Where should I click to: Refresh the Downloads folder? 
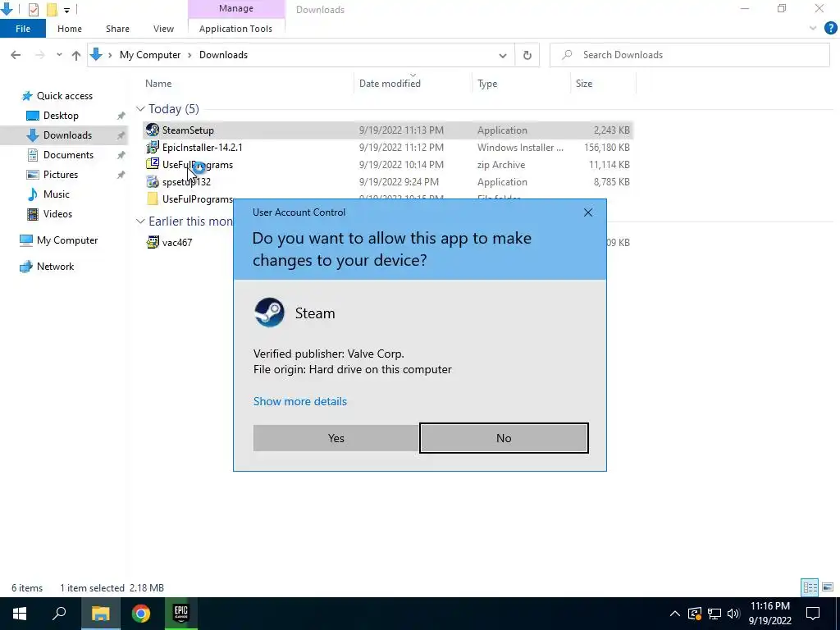pos(527,55)
